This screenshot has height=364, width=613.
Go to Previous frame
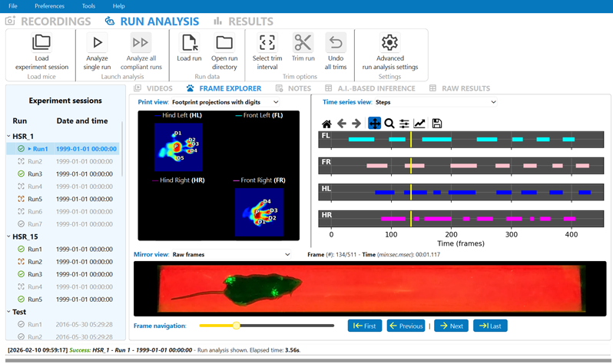(406, 326)
